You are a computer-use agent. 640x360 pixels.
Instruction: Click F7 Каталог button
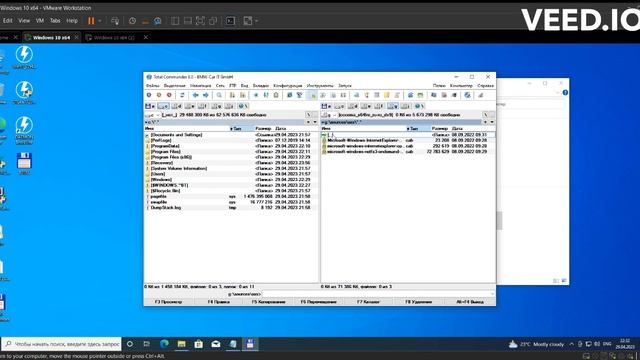pos(369,302)
